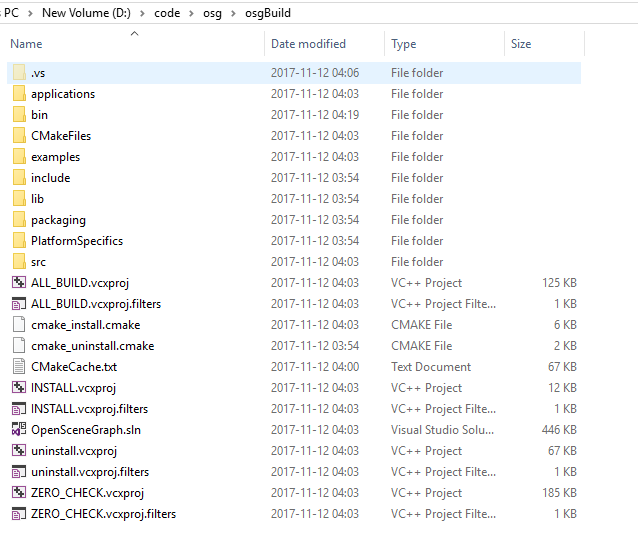This screenshot has width=638, height=545.
Task: Select the file name uninstall.vcxproj.filters
Action: [x=90, y=472]
